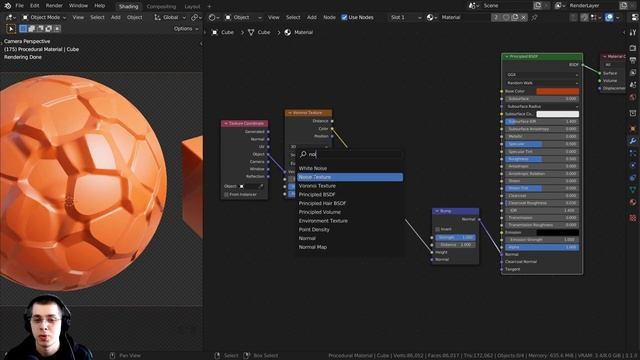Screen dimensions: 640x360
Task: Open the Edit menu
Action: click(35, 6)
